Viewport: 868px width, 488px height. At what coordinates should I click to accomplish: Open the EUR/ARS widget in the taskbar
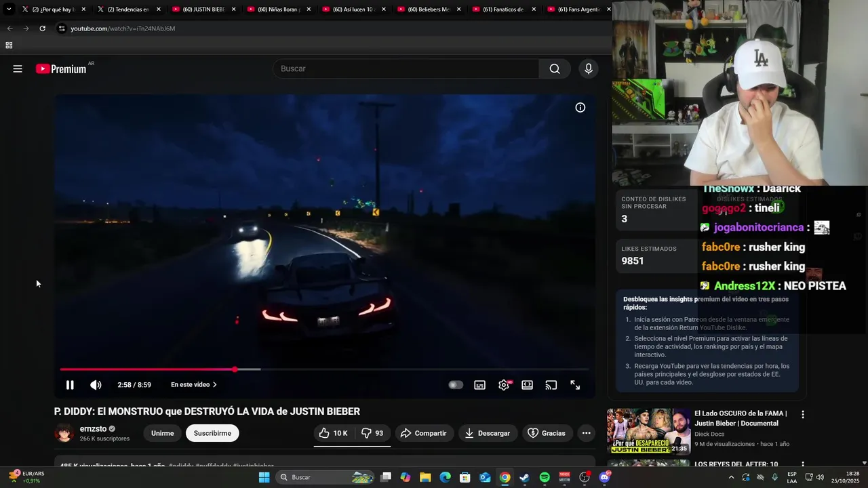(x=27, y=477)
